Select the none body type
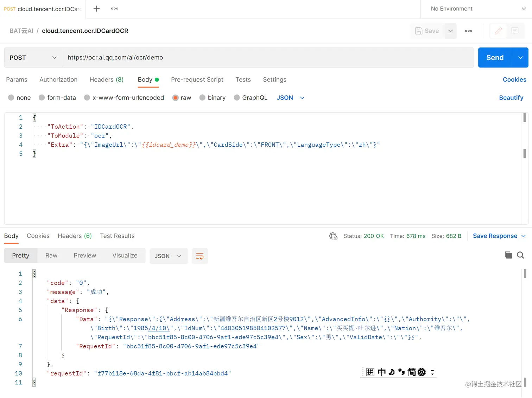 pyautogui.click(x=19, y=98)
